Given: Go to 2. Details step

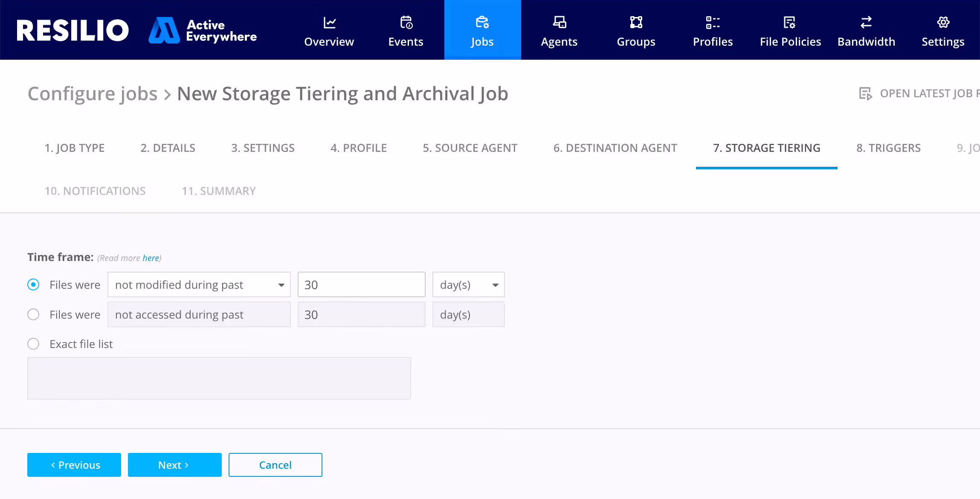Looking at the screenshot, I should tap(168, 148).
